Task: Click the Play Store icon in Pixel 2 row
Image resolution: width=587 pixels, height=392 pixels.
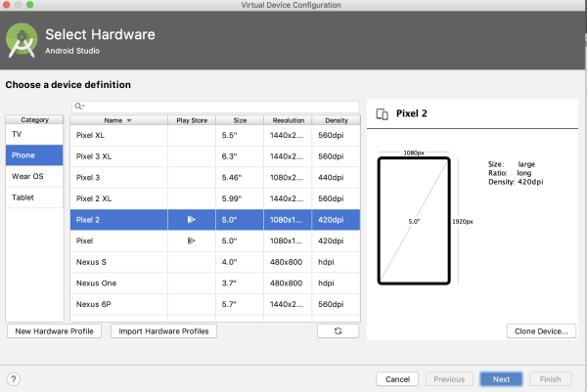Action: (x=191, y=220)
